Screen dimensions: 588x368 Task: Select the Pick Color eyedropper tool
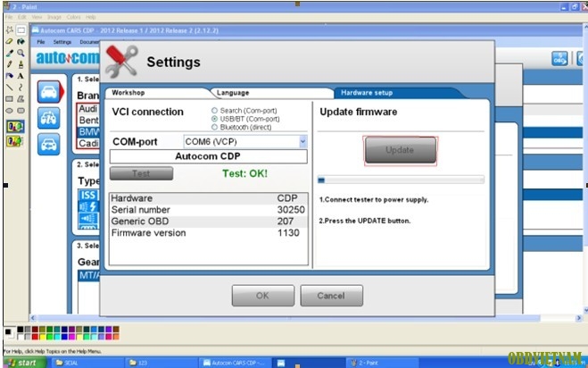tap(10, 53)
